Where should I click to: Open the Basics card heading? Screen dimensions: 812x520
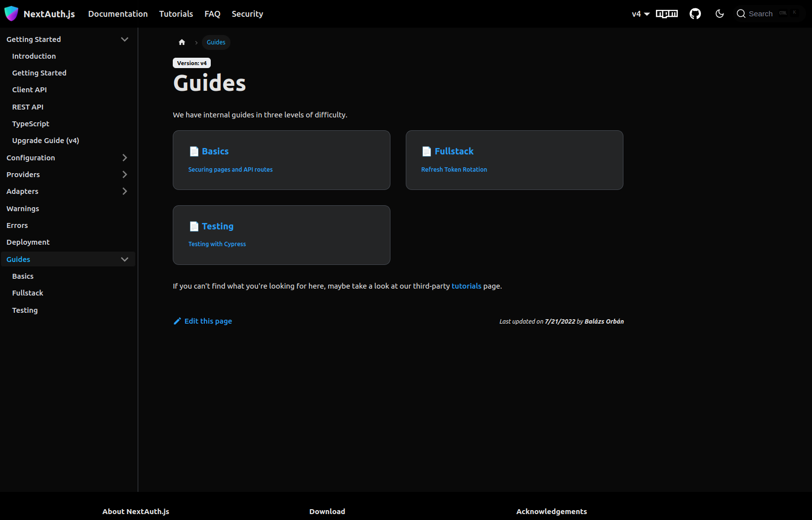click(215, 151)
